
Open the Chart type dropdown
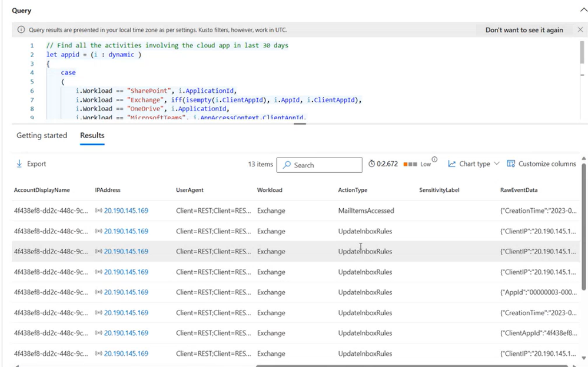point(474,164)
